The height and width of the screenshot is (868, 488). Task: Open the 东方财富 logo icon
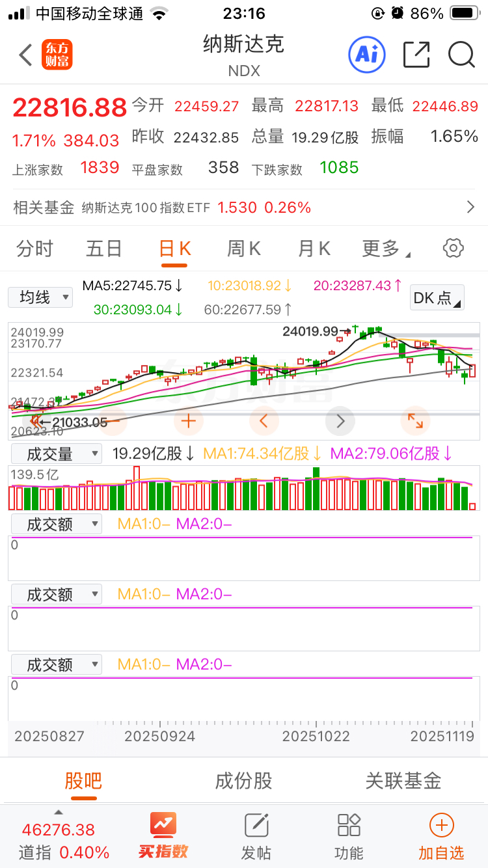point(57,55)
